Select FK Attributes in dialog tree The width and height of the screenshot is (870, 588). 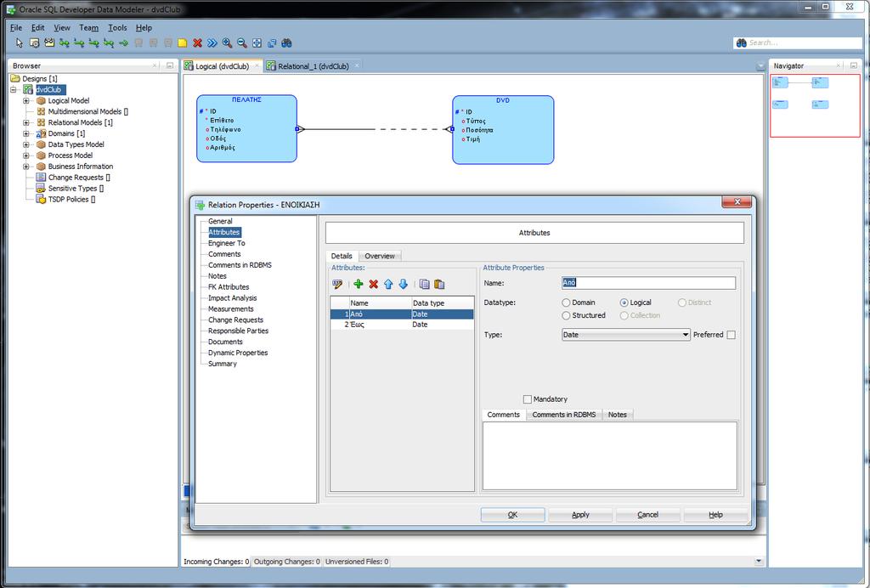[229, 287]
